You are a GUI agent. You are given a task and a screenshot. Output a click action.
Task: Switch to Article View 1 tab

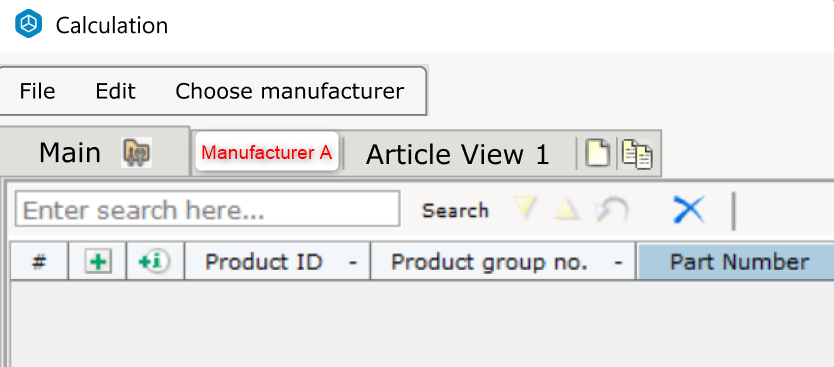point(457,155)
